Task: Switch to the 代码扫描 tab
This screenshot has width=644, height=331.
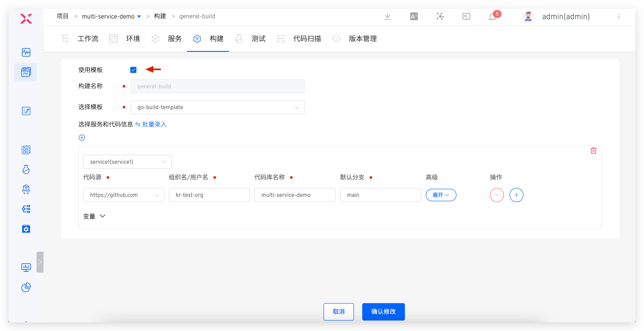Action: coord(307,39)
